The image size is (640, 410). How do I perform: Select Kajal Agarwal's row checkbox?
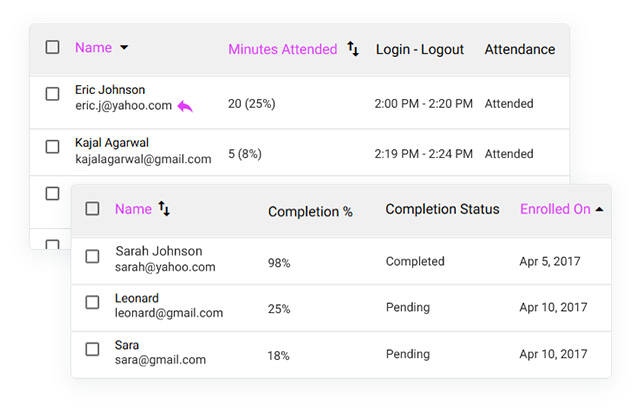tap(53, 147)
